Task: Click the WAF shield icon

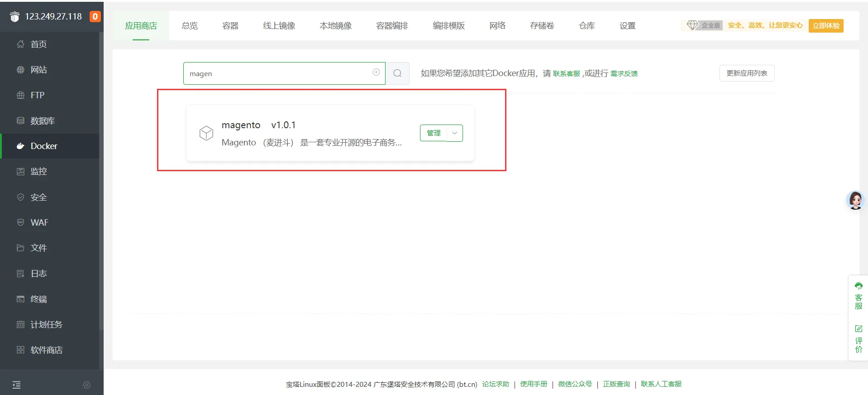Action: (x=20, y=222)
